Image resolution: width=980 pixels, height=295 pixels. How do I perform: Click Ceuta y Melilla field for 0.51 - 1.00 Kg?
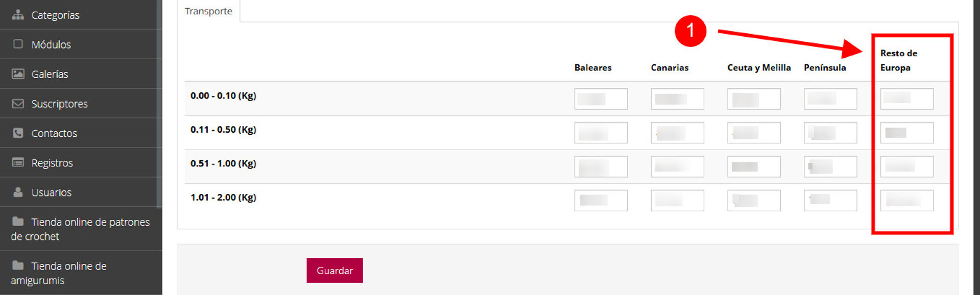754,167
